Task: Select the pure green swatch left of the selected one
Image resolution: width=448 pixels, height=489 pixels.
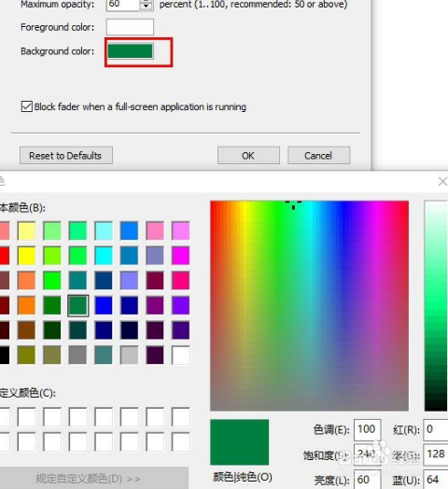Action: click(52, 305)
